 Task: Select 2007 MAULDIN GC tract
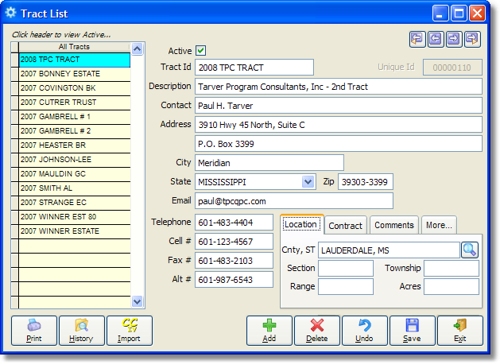[x=74, y=174]
